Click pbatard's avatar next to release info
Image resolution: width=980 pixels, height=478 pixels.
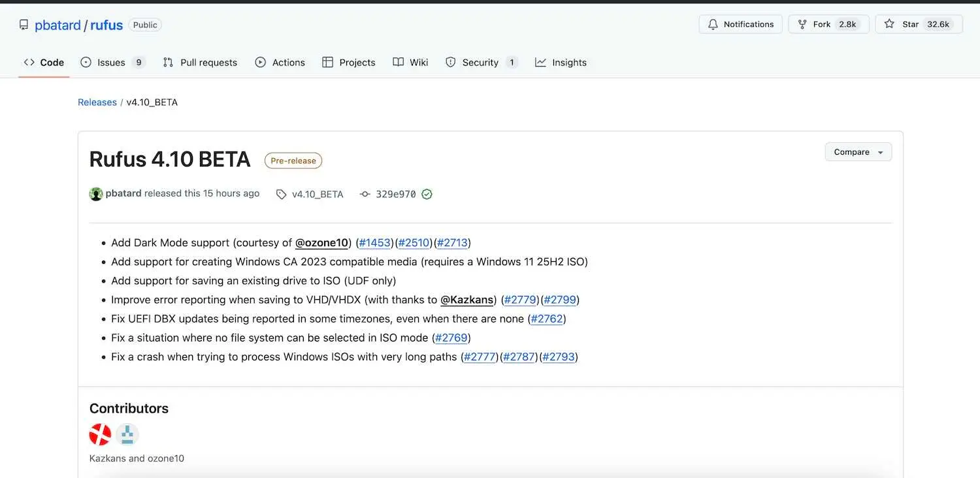tap(96, 194)
